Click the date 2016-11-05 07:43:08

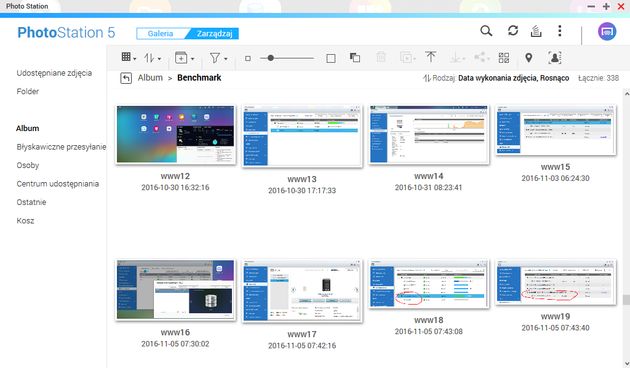tap(429, 332)
